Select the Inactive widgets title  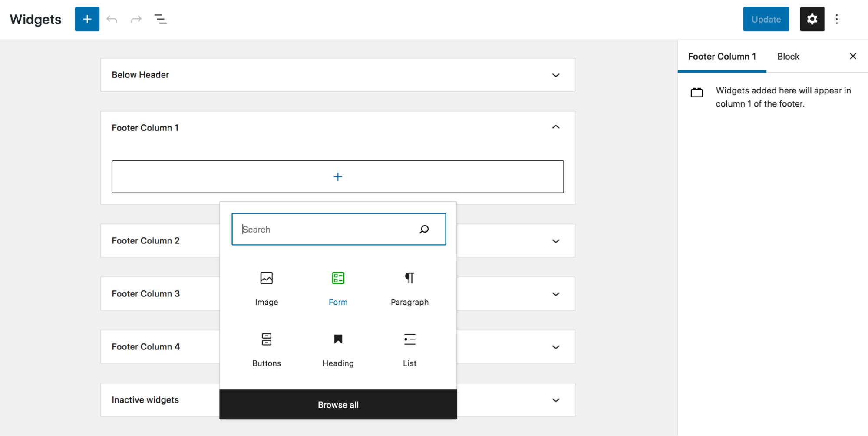(145, 400)
